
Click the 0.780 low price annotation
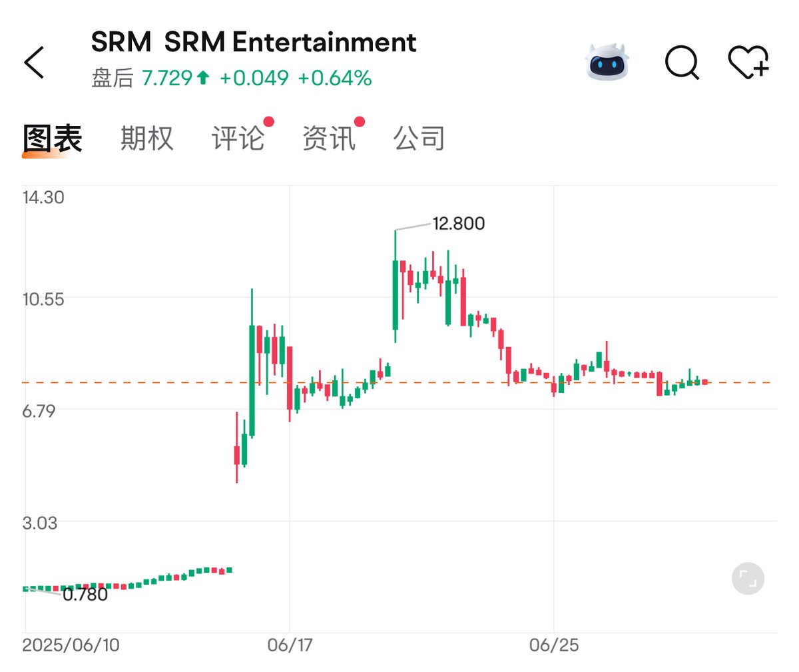[x=85, y=595]
